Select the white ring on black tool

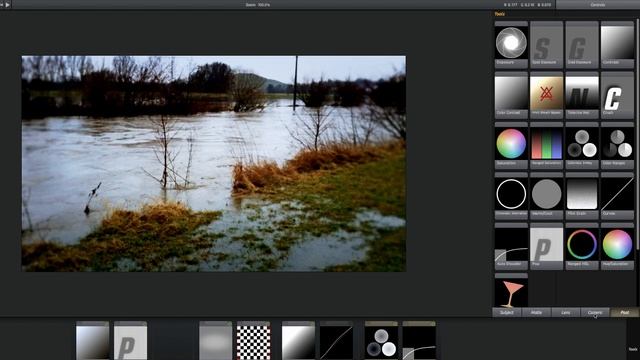[x=511, y=196]
